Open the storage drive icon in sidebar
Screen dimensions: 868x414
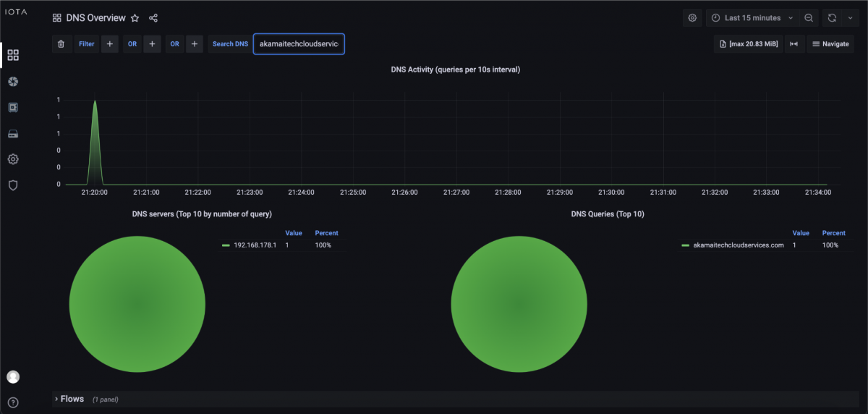pyautogui.click(x=13, y=133)
